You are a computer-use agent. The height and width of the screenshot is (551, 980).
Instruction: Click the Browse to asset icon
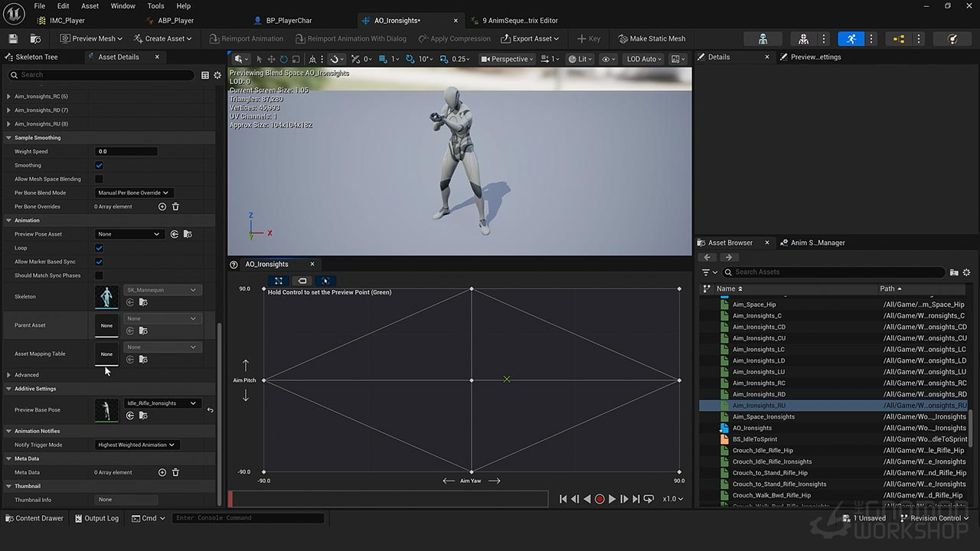click(x=35, y=38)
